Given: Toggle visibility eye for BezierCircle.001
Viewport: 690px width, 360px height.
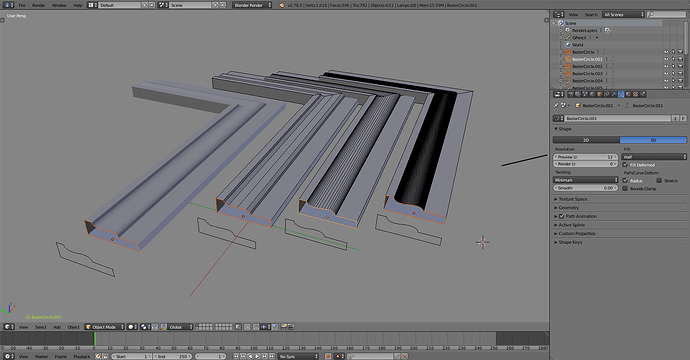Looking at the screenshot, I should coord(666,59).
